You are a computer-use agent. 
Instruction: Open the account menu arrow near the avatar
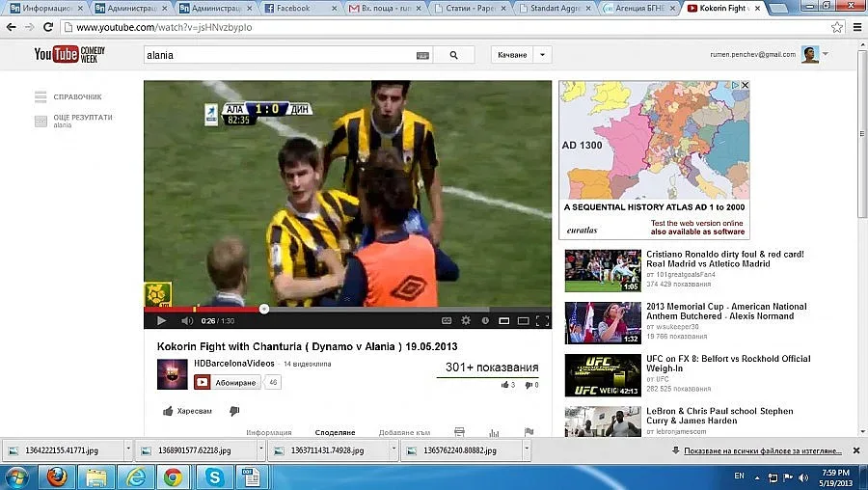click(x=826, y=54)
